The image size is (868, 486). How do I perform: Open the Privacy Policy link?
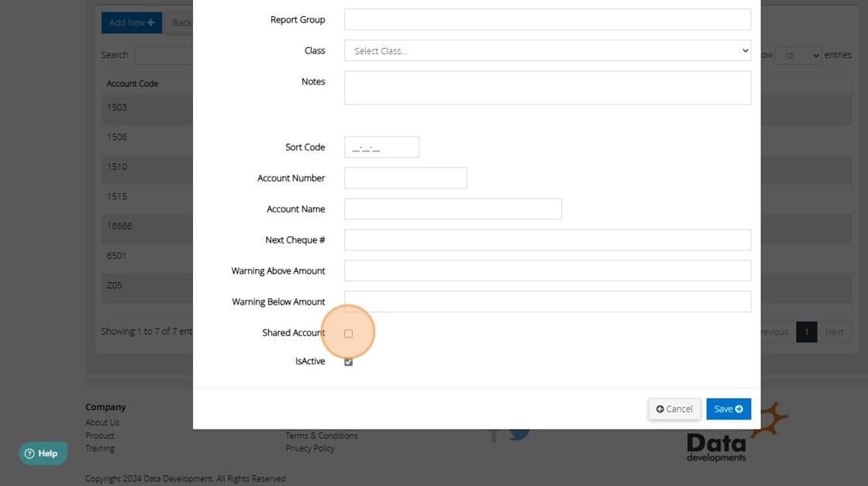[x=310, y=448]
